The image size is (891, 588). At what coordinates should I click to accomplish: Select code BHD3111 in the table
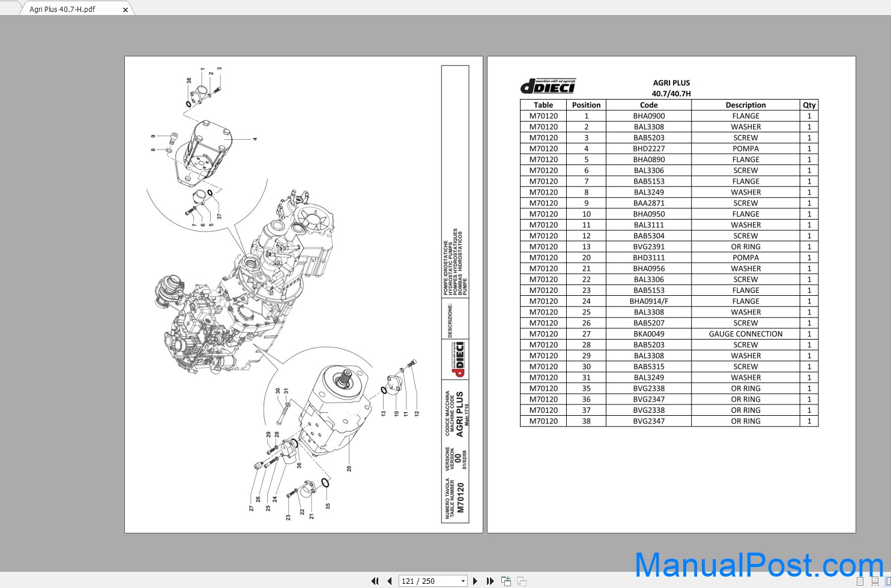tap(648, 257)
